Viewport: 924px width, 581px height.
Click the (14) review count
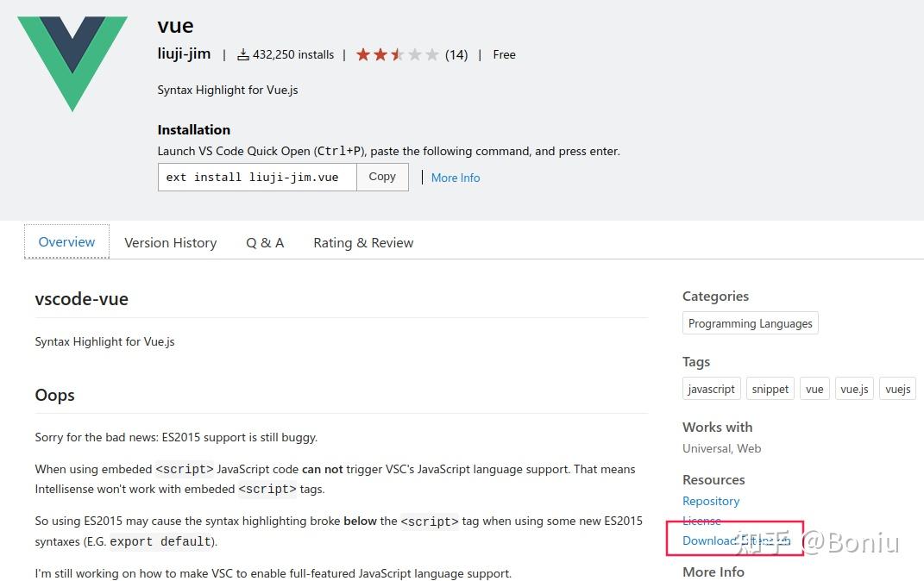click(x=456, y=55)
